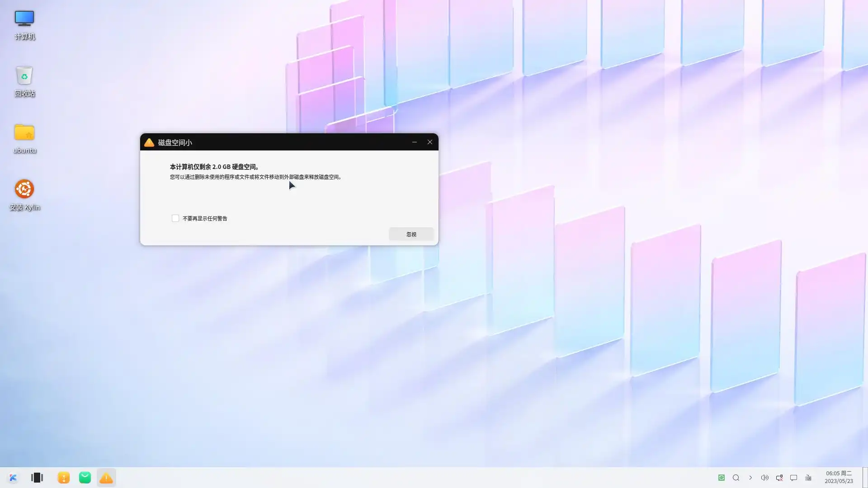Click the show desktop strip

coord(865,478)
